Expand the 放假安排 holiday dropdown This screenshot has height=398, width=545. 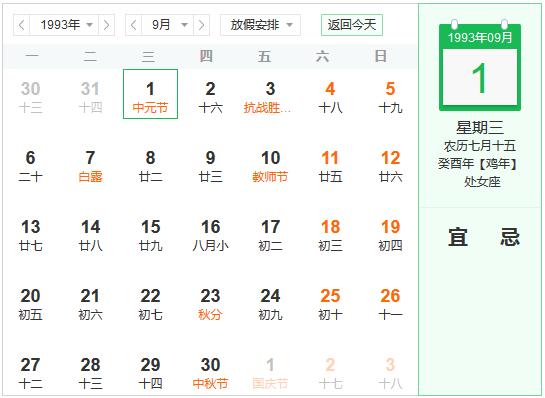point(260,25)
